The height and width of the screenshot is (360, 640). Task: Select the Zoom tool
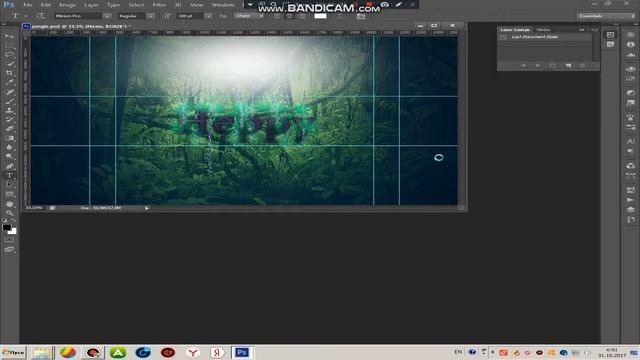coord(9,213)
